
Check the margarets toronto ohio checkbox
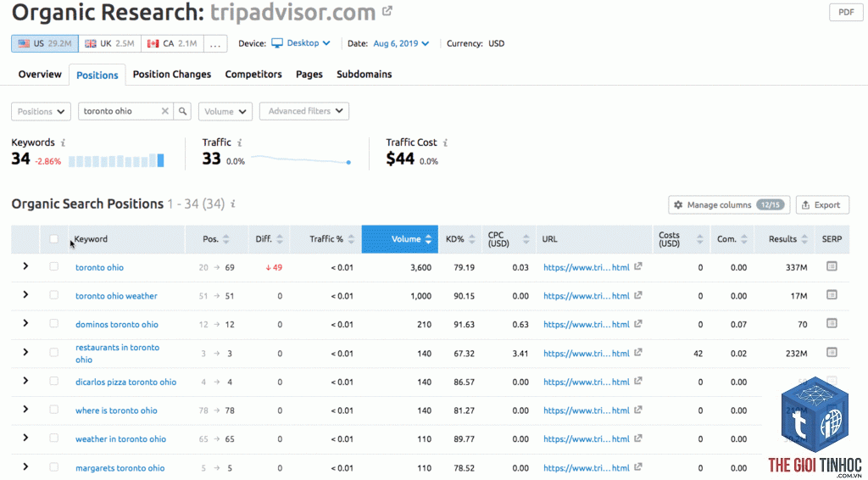53,466
